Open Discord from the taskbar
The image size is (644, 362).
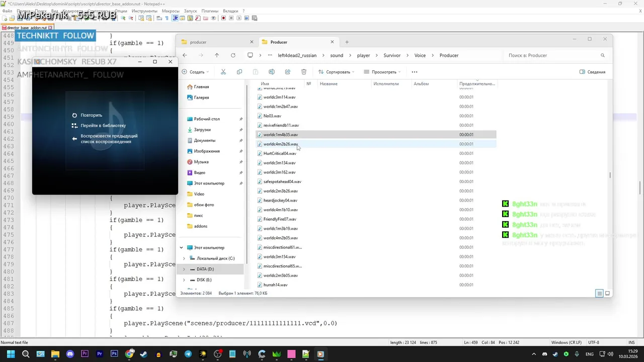point(70,354)
